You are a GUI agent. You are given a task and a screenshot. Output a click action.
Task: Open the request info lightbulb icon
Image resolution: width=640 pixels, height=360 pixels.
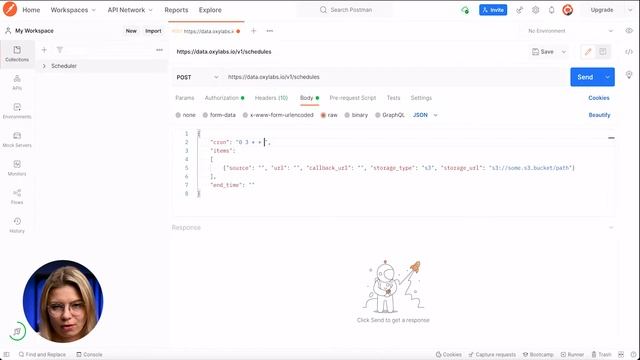(629, 74)
